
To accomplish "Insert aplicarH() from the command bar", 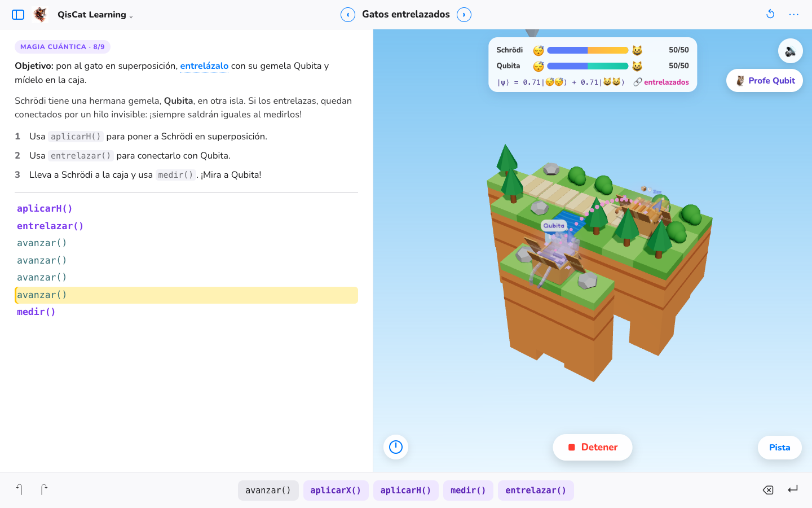I will tap(406, 491).
